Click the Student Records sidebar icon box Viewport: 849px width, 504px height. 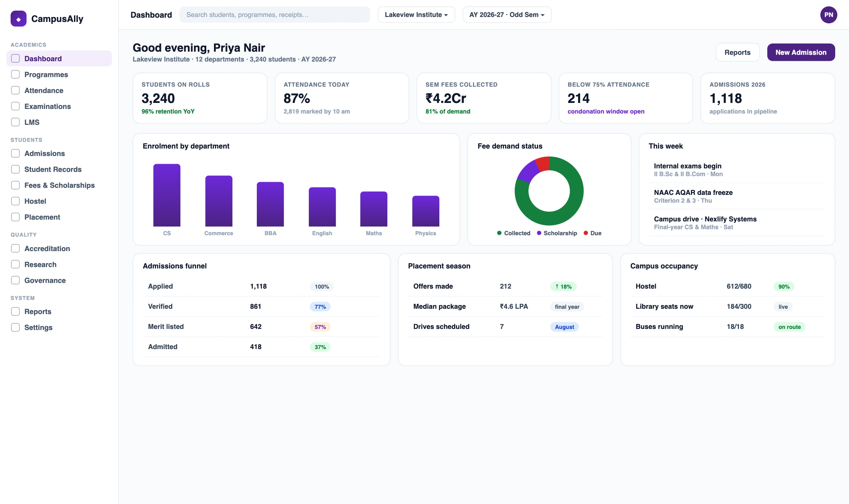pyautogui.click(x=15, y=169)
